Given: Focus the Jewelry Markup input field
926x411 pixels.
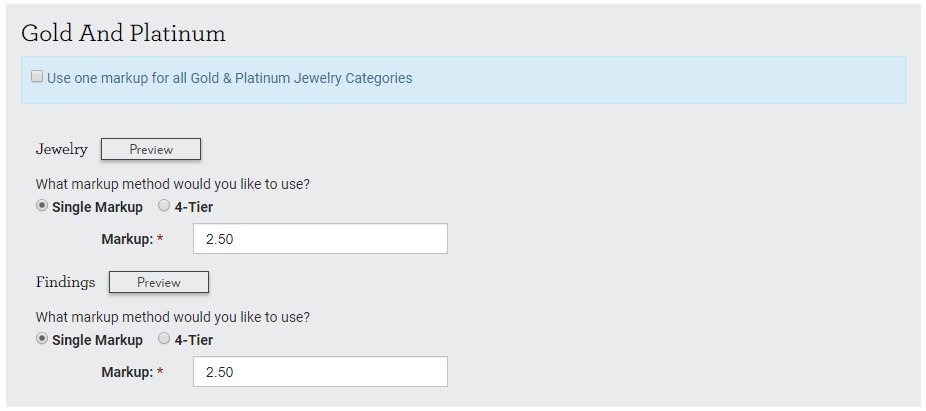Looking at the screenshot, I should pyautogui.click(x=320, y=239).
